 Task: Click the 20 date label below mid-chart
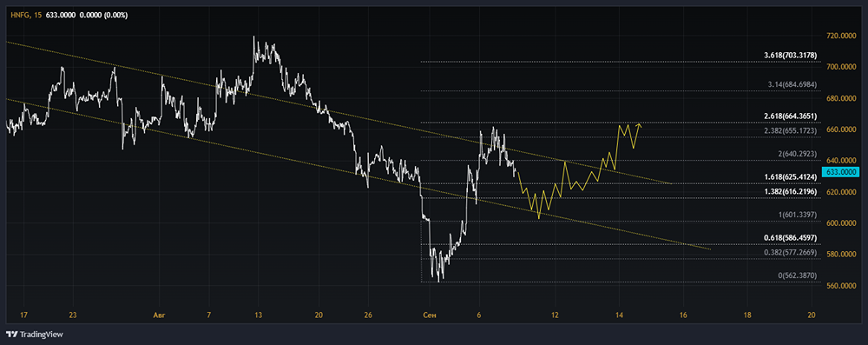pos(318,315)
